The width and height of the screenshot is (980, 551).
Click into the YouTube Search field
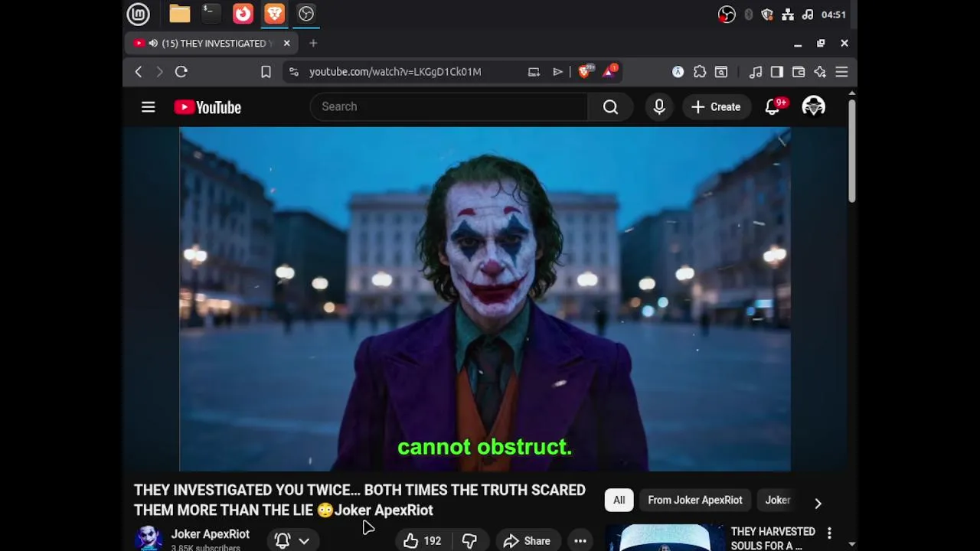point(449,107)
